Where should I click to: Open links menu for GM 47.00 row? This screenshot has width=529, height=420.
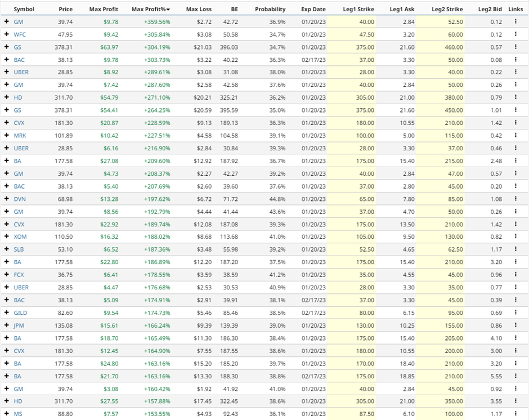[x=515, y=173]
